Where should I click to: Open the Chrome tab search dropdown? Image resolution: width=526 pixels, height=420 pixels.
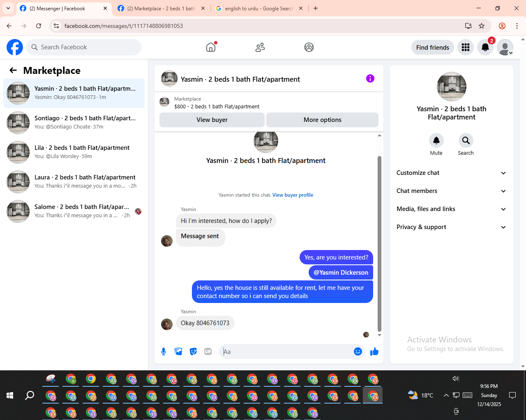tap(8, 8)
